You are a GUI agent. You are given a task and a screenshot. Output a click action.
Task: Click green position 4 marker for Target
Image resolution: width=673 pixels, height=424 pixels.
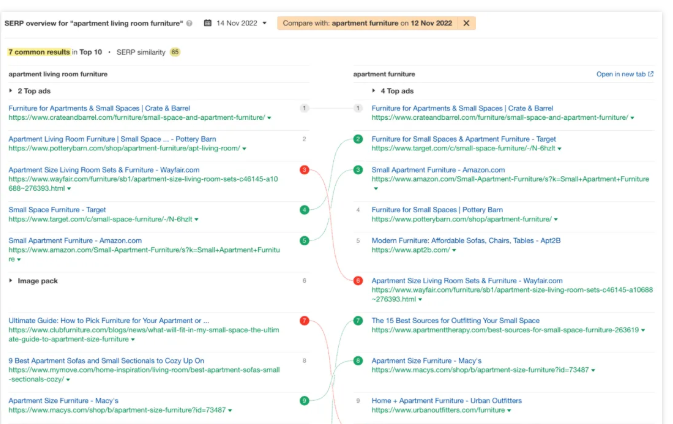pyautogui.click(x=304, y=210)
